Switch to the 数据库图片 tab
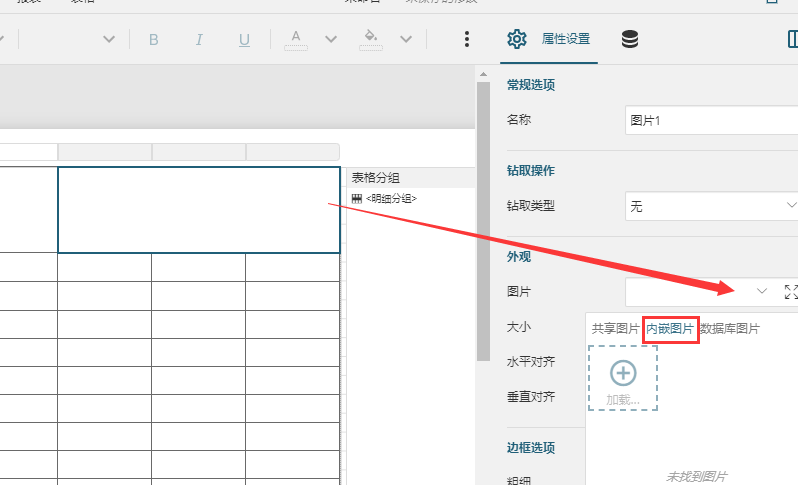798x485 pixels. pyautogui.click(x=729, y=328)
